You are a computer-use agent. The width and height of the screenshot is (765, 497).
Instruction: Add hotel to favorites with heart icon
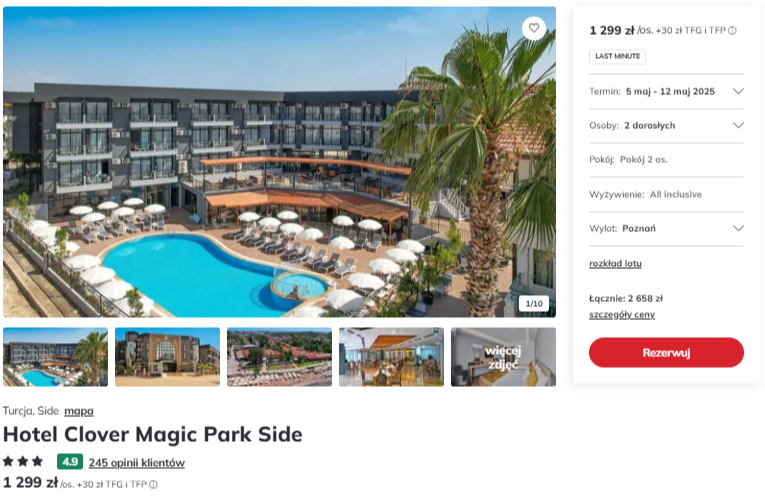(533, 28)
